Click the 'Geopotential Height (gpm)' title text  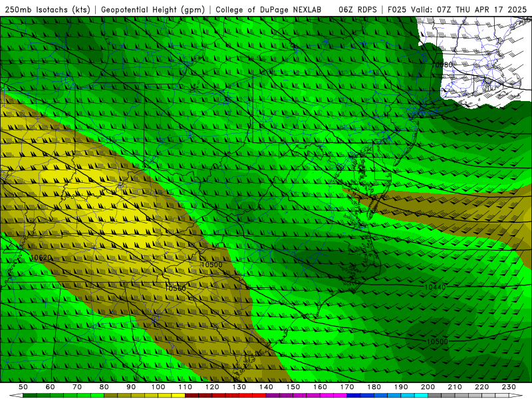pyautogui.click(x=153, y=9)
